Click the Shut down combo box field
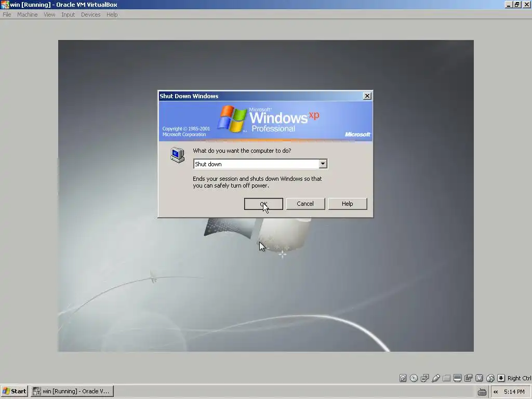The height and width of the screenshot is (399, 532). click(x=260, y=164)
